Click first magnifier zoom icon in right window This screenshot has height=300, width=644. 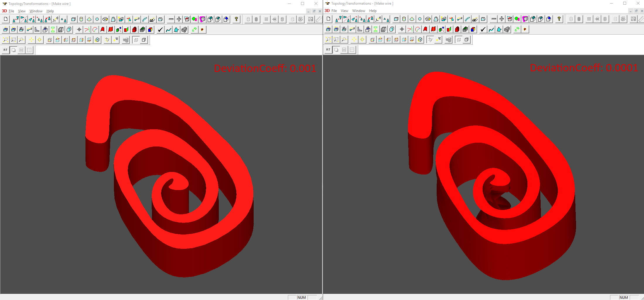point(328,39)
